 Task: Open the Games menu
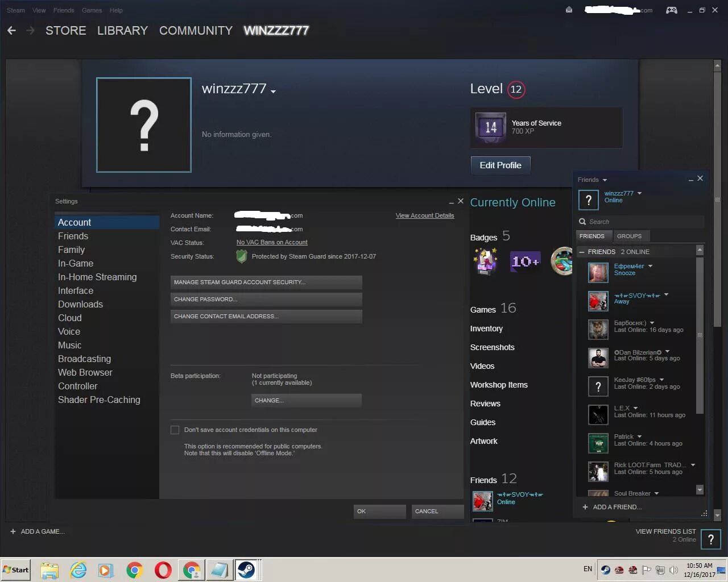92,10
